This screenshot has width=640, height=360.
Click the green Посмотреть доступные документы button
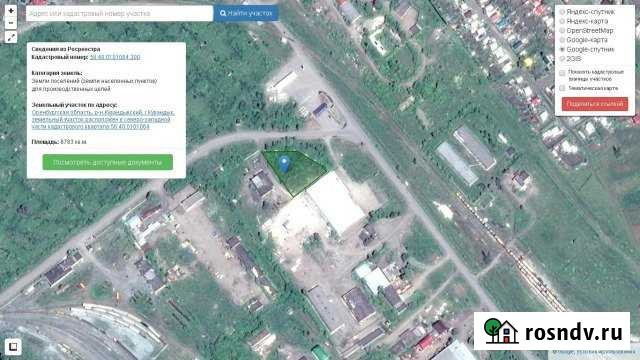(108, 162)
